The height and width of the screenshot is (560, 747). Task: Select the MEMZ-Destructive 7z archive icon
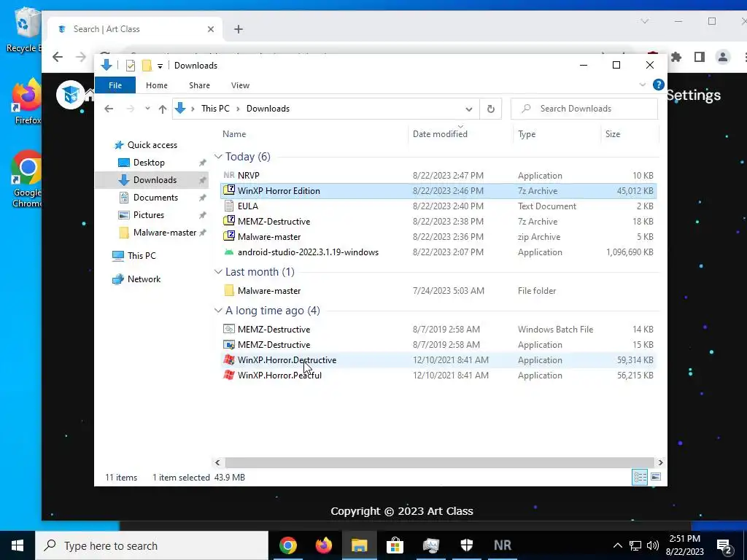[229, 221]
